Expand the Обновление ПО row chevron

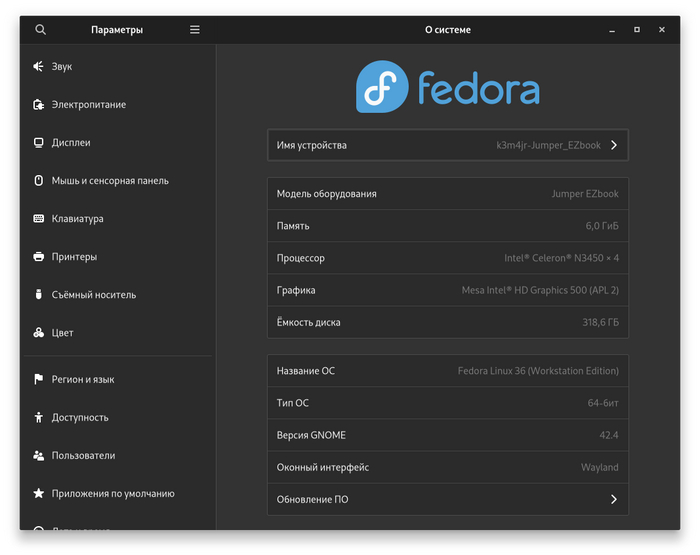pos(613,500)
